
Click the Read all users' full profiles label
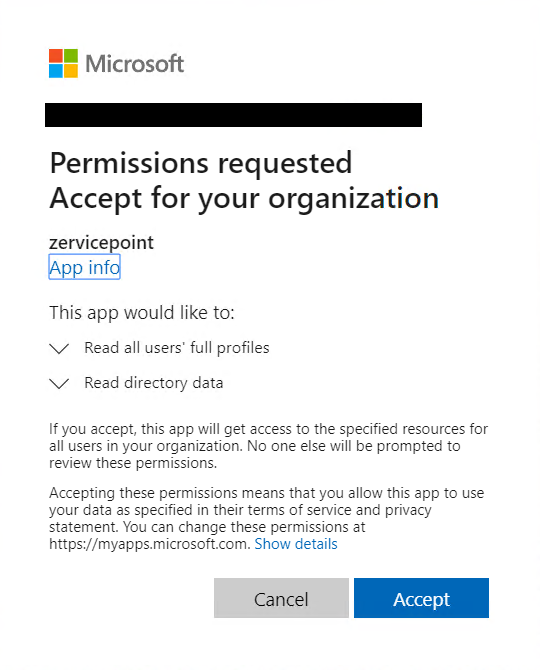point(177,348)
